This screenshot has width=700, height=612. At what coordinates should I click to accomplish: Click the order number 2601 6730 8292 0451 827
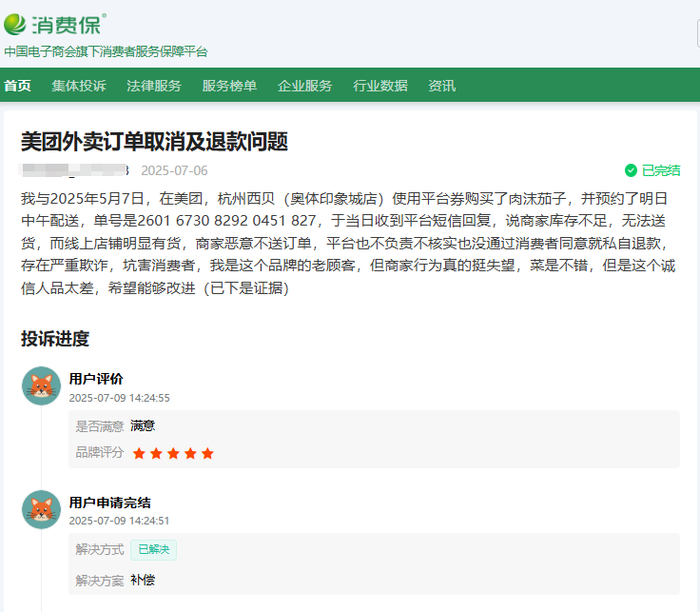click(x=226, y=221)
